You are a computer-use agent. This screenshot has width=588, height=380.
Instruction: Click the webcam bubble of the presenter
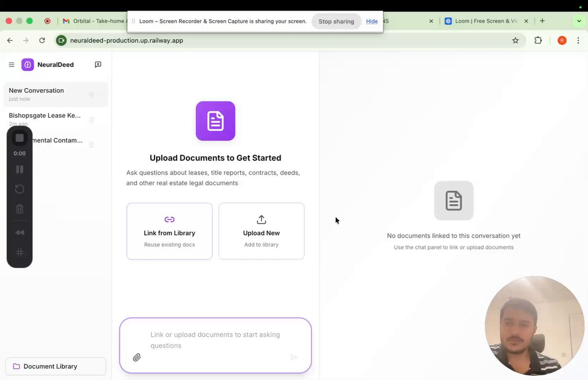click(534, 326)
